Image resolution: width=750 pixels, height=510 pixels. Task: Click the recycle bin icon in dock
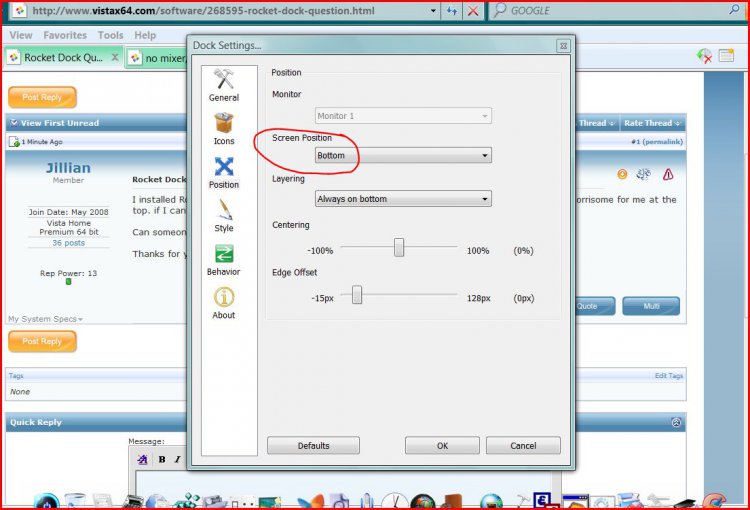coord(75,501)
